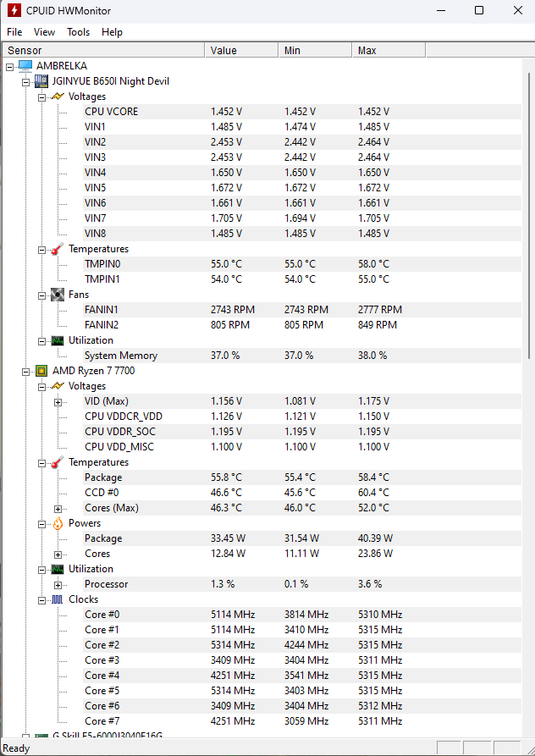
Task: Collapse the AMD Ryzen 7 7700 node
Action: (x=26, y=372)
